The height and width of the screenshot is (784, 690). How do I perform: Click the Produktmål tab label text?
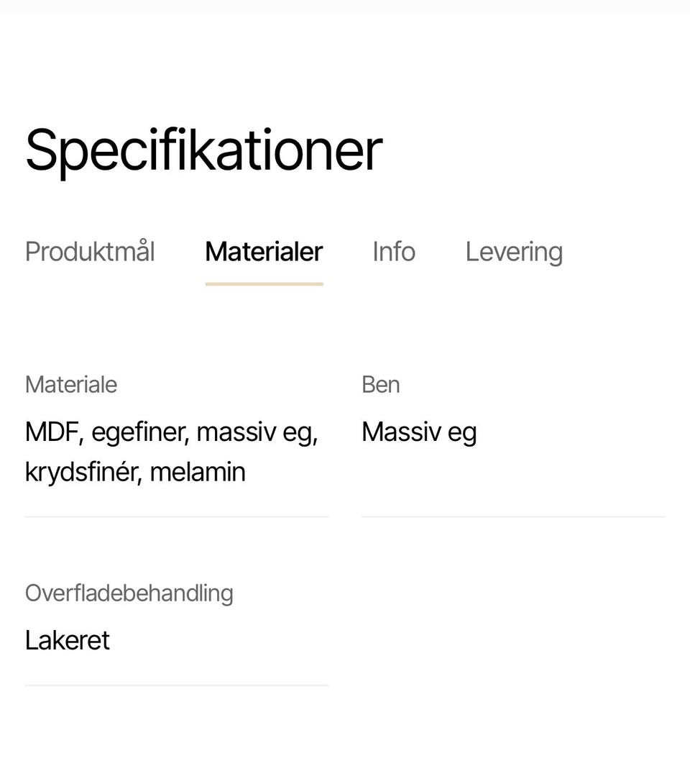[x=89, y=252]
